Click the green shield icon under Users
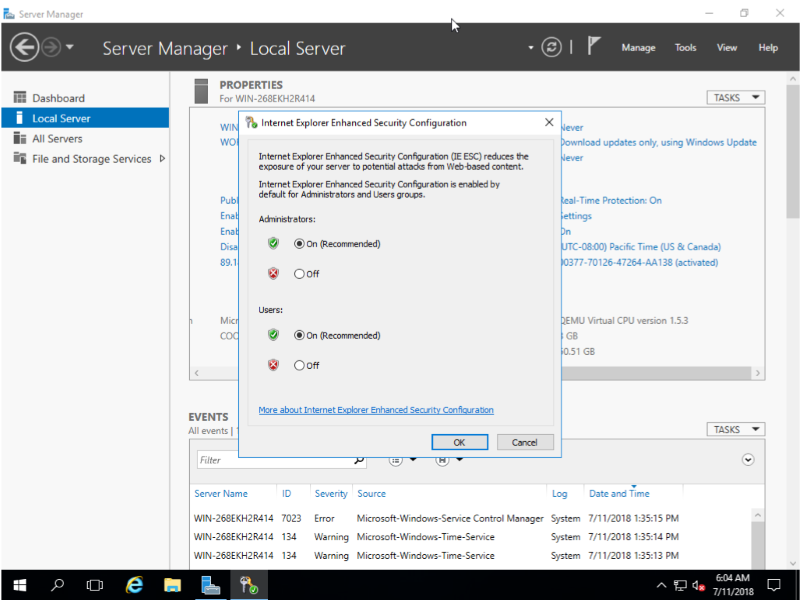The width and height of the screenshot is (800, 600). 273,335
